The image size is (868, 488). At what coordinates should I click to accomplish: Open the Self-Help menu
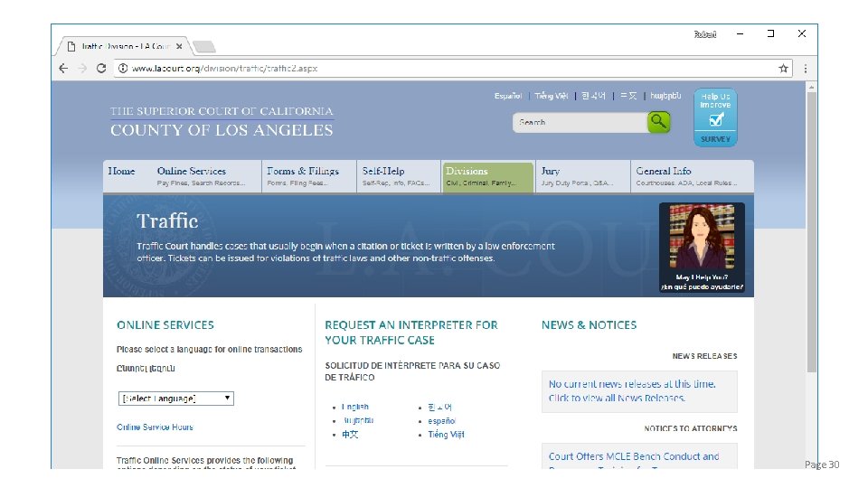399,176
